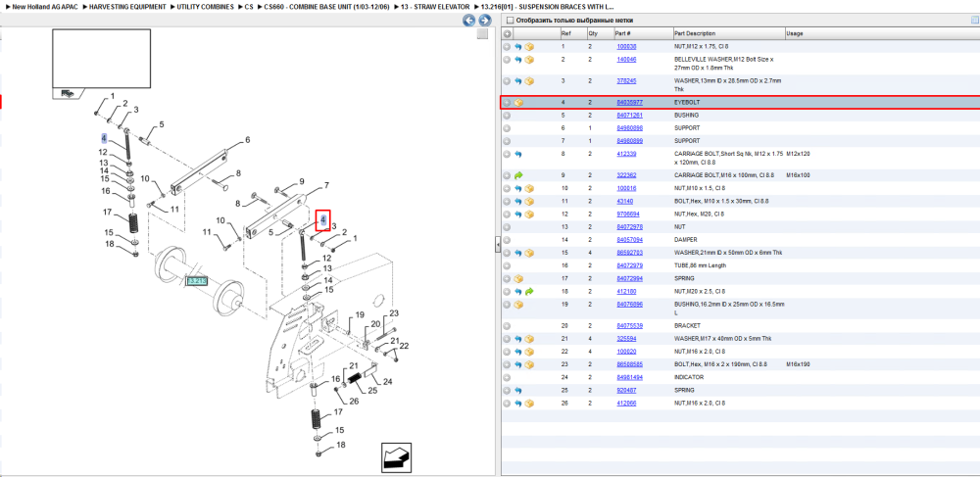Click the green arrow icon for part 322362
Image resolution: width=980 pixels, height=477 pixels.
(x=518, y=175)
